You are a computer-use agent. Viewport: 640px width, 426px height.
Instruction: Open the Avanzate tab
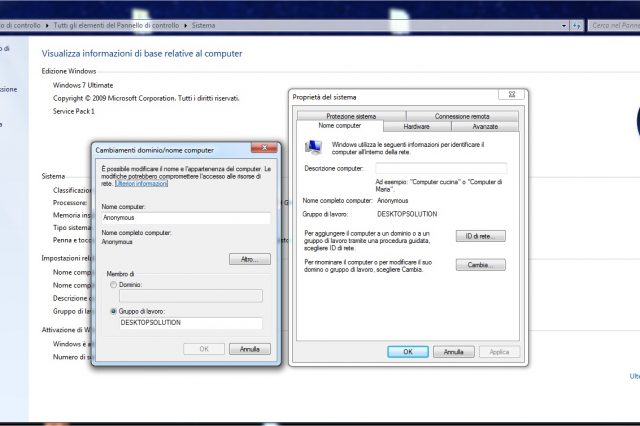pos(485,126)
